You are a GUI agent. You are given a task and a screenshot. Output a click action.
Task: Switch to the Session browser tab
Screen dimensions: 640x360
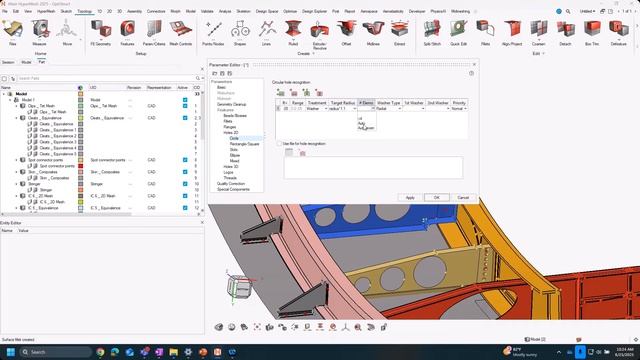(8, 62)
